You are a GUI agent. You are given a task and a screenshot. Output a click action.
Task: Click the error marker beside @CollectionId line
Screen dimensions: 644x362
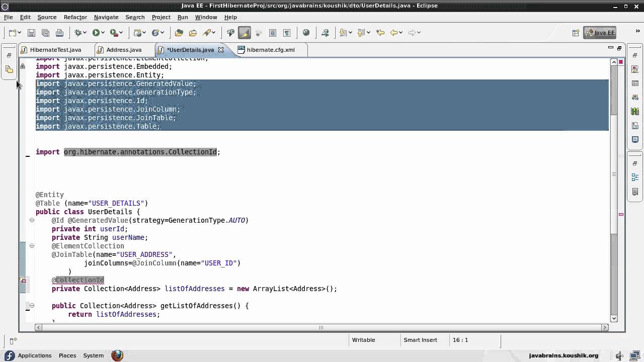pos(23,281)
